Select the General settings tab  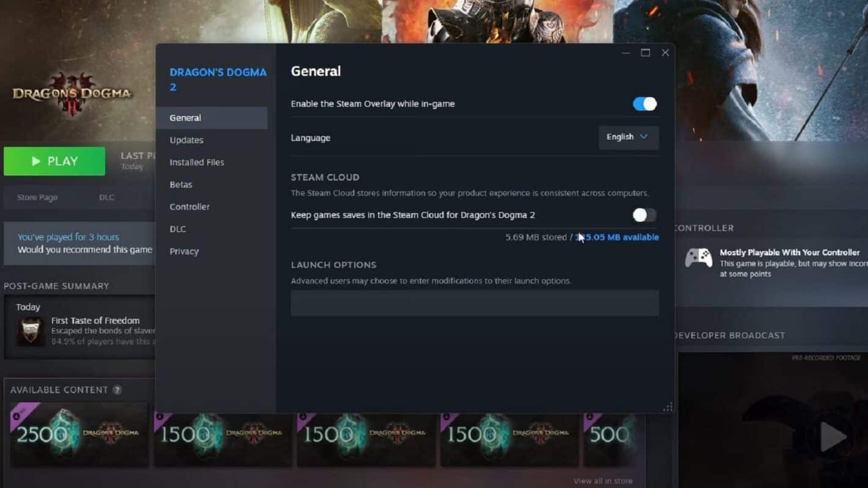(x=211, y=118)
